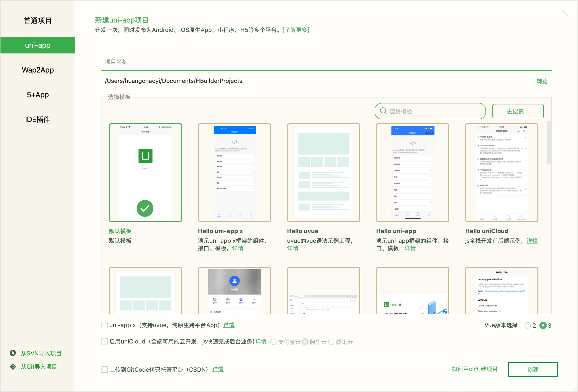Open 详情 link for Hello uniCloud
This screenshot has height=392, width=578.
tap(532, 241)
